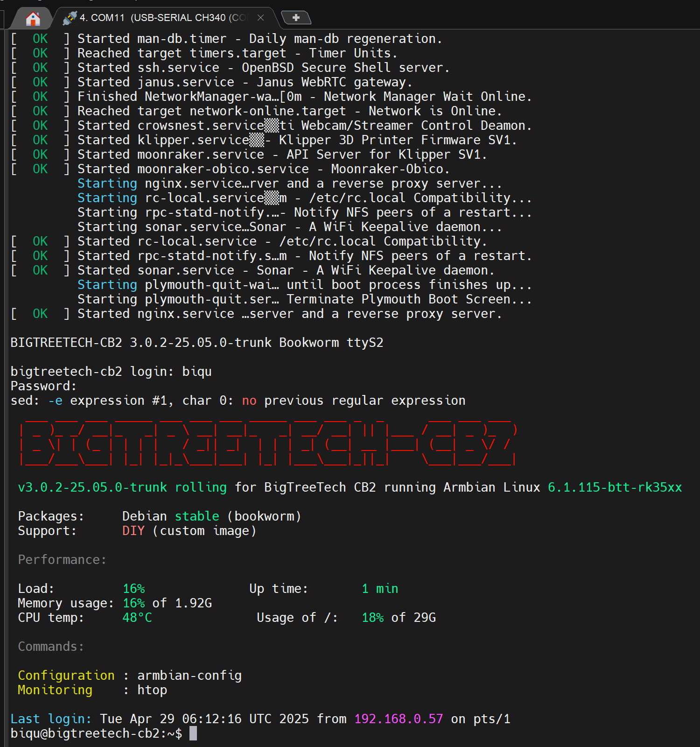Click 'Started rc-local.service' log line

click(249, 241)
